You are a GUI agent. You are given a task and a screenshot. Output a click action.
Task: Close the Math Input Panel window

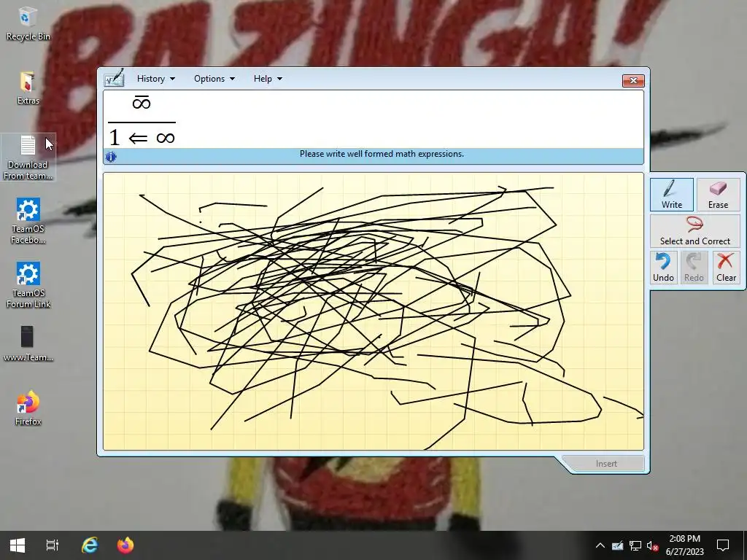(633, 80)
